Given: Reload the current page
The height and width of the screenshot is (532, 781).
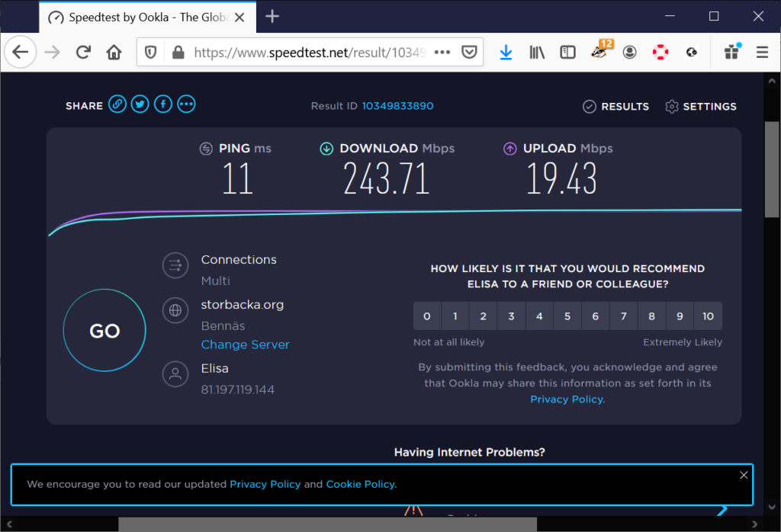Looking at the screenshot, I should pos(83,52).
